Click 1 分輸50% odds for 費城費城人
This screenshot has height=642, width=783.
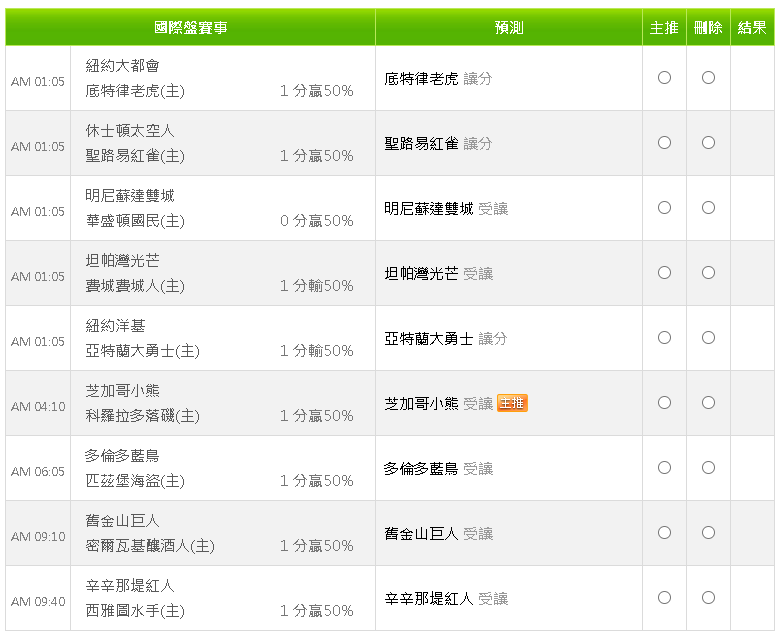point(317,286)
